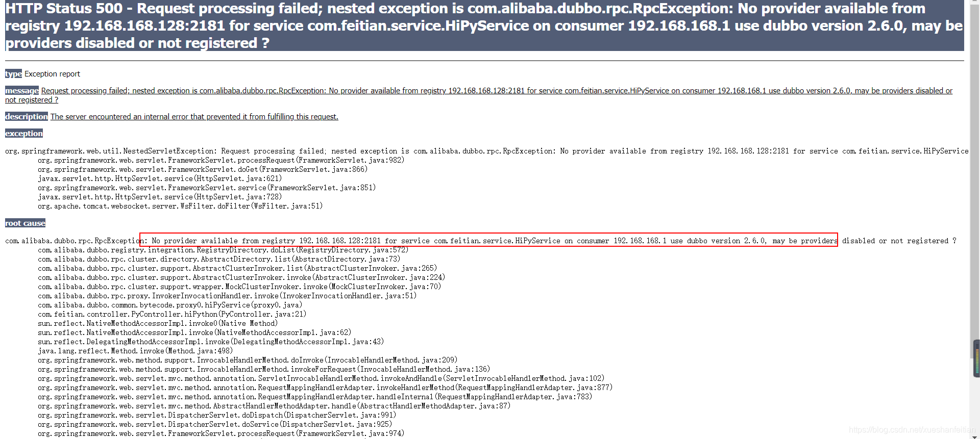Screen dimensions: 980x439
Task: Click 'AbstractClusterInvoker.list(AbstractClusterInvoker.java:265)' line
Action: click(237, 268)
